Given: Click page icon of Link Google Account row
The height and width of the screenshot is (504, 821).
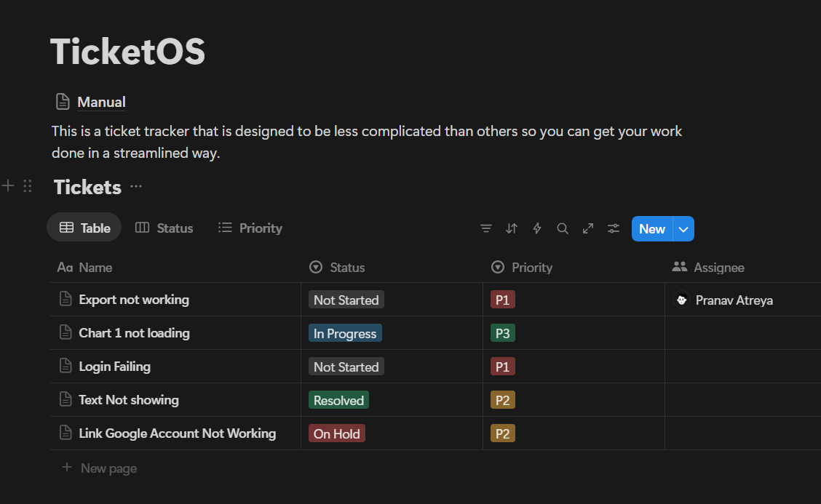Looking at the screenshot, I should click(x=66, y=433).
